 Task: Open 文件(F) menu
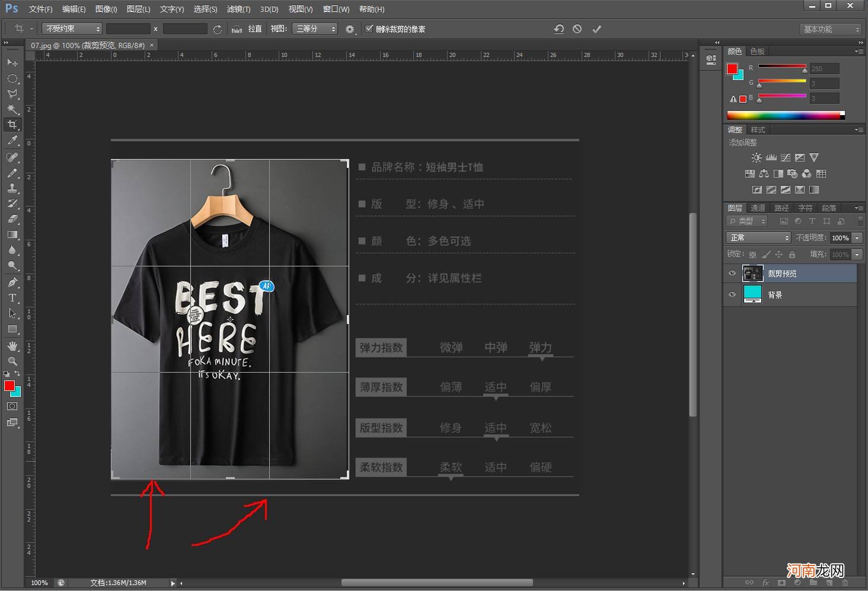(x=40, y=9)
